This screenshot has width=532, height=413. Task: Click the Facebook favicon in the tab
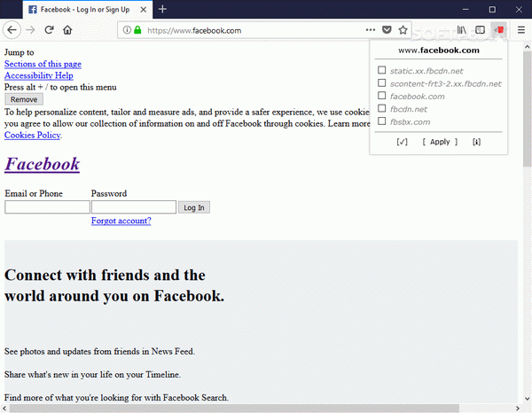(x=33, y=10)
